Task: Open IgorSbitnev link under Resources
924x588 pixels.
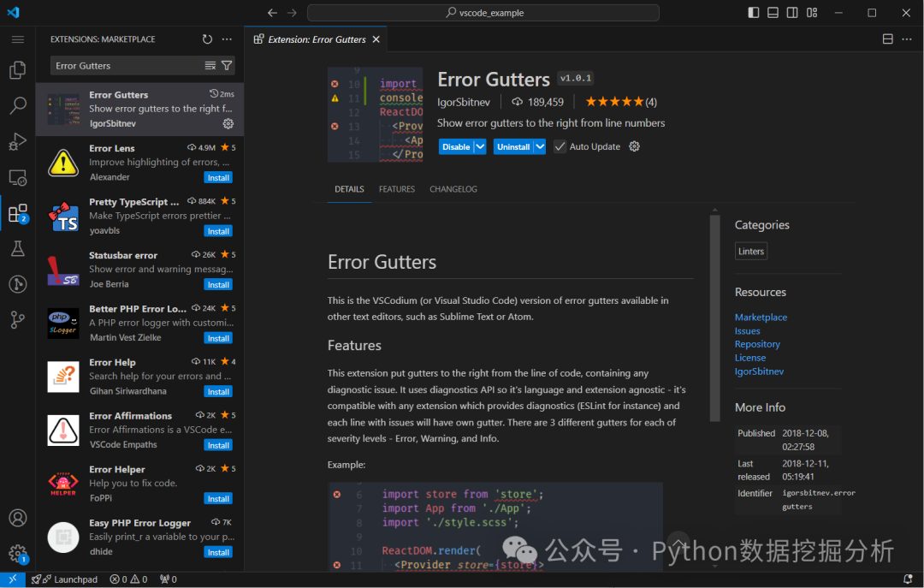Action: coord(759,371)
